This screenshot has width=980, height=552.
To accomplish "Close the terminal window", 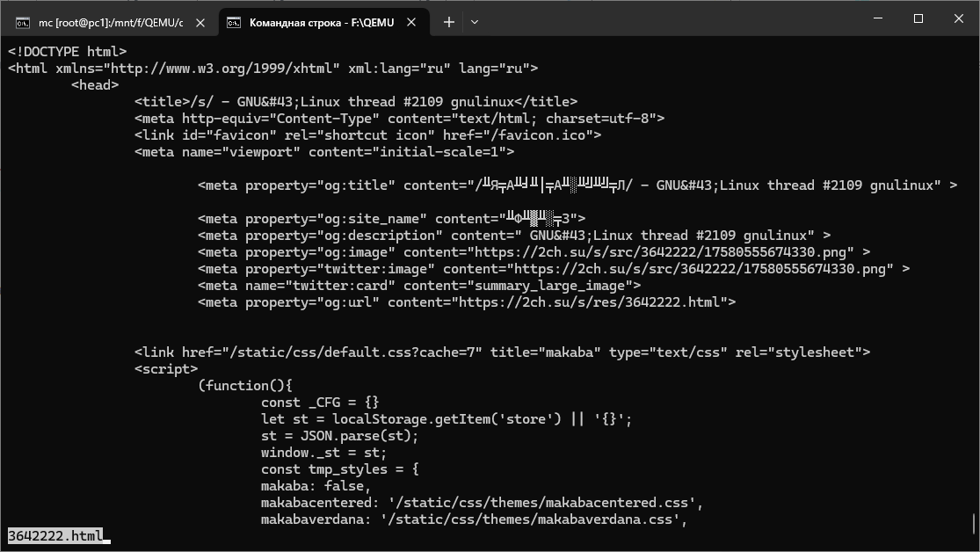I will point(958,18).
